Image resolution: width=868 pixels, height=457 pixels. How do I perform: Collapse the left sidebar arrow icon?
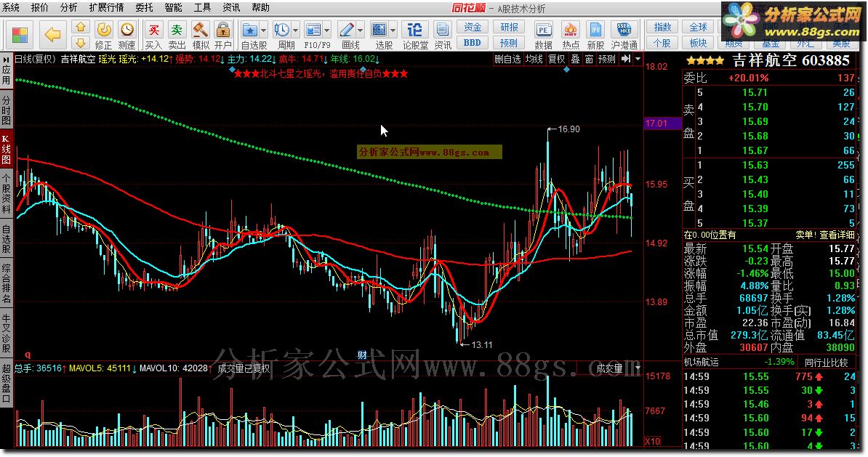[x=6, y=59]
